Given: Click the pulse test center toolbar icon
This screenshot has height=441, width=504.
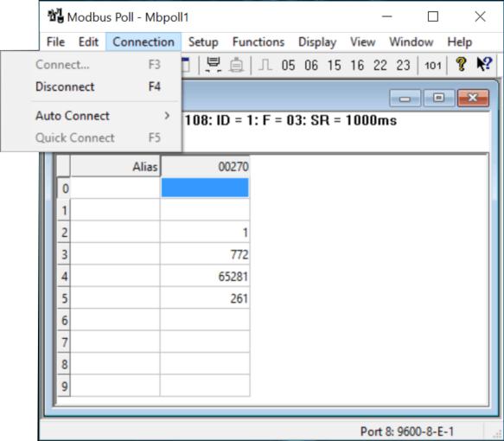Looking at the screenshot, I should pos(265,65).
